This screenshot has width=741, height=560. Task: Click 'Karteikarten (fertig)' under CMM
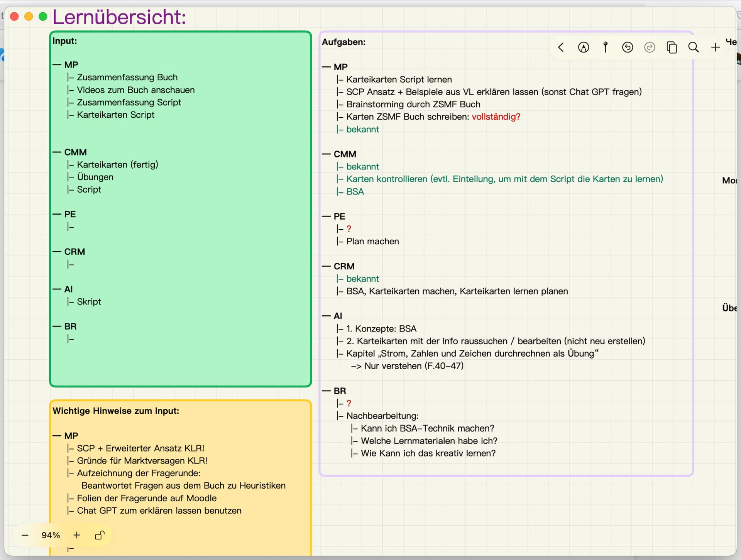click(x=117, y=164)
